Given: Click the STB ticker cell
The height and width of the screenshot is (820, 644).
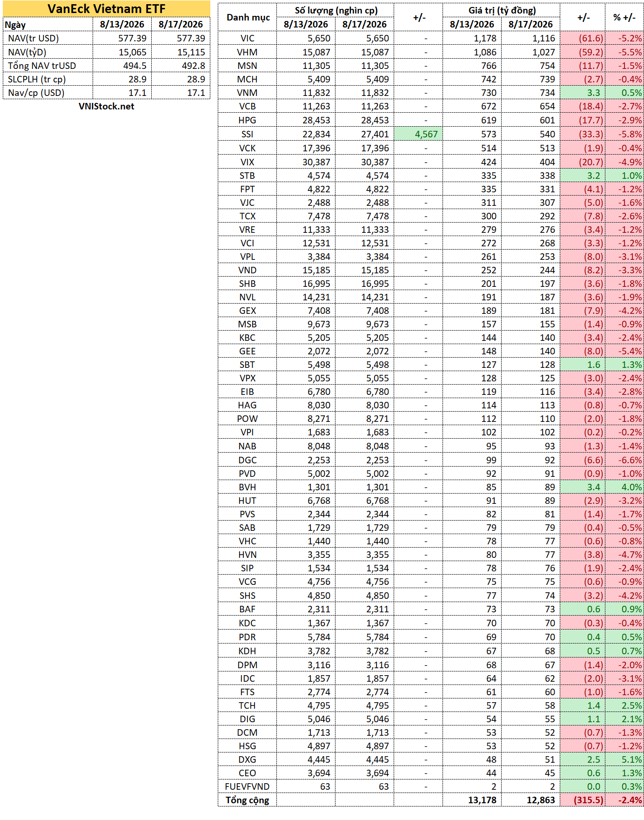Looking at the screenshot, I should [248, 176].
